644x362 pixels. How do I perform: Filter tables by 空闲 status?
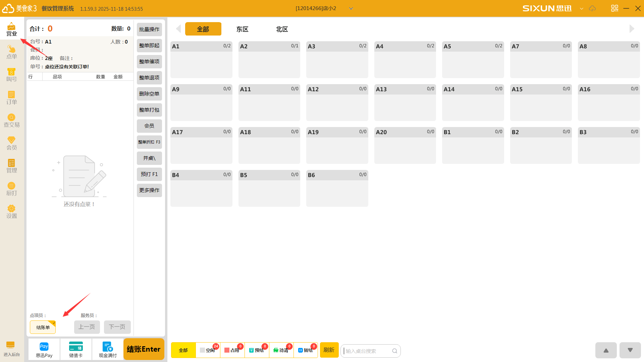tap(208, 350)
